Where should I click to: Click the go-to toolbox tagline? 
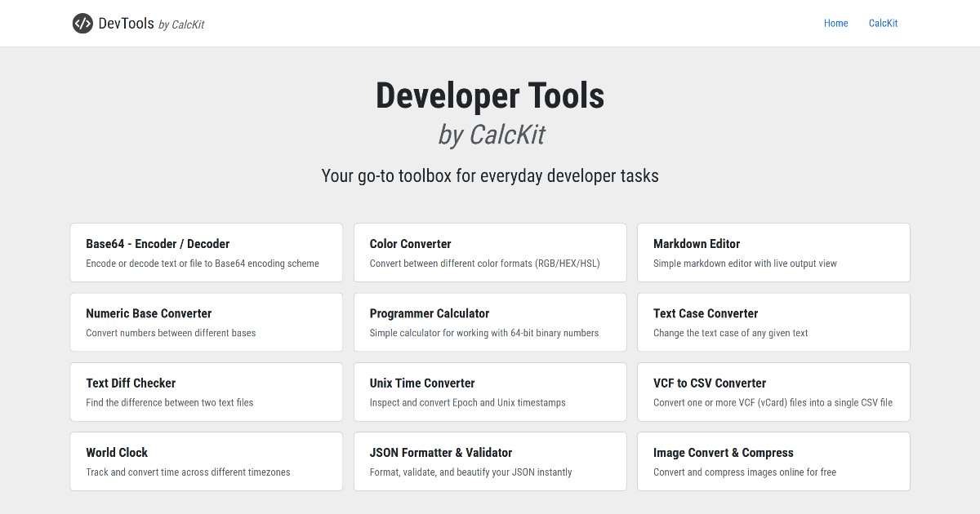click(490, 175)
